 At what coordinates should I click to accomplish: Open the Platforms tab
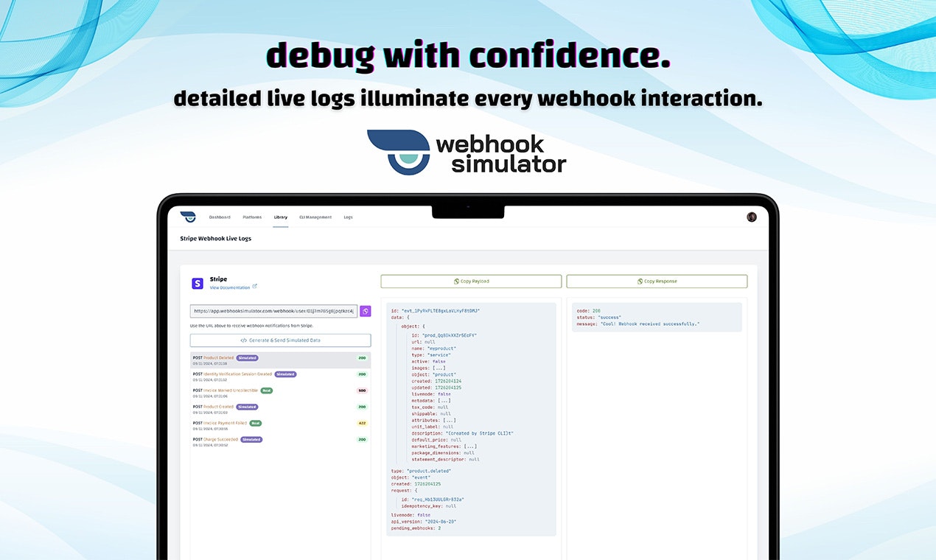(252, 217)
